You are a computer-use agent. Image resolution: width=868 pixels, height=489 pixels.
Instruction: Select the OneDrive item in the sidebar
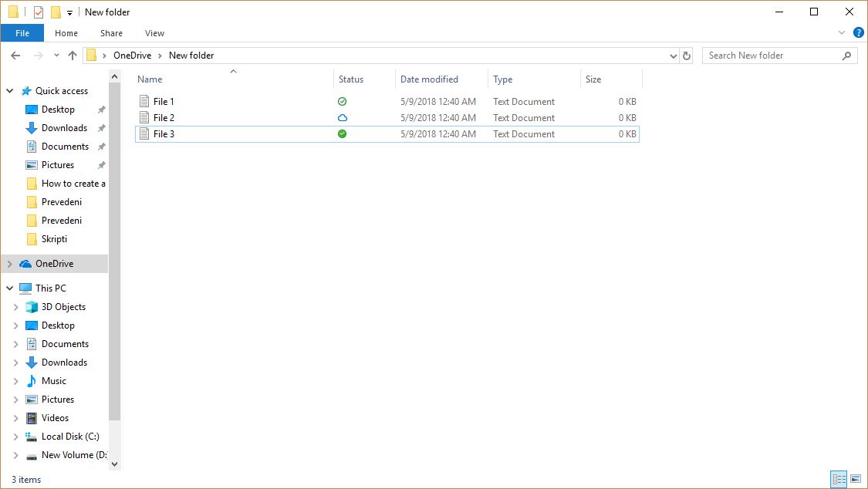point(56,263)
